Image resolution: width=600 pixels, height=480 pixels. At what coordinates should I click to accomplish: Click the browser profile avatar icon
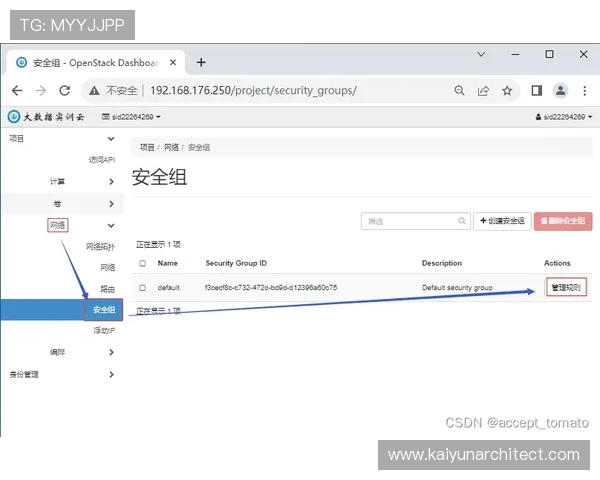561,91
